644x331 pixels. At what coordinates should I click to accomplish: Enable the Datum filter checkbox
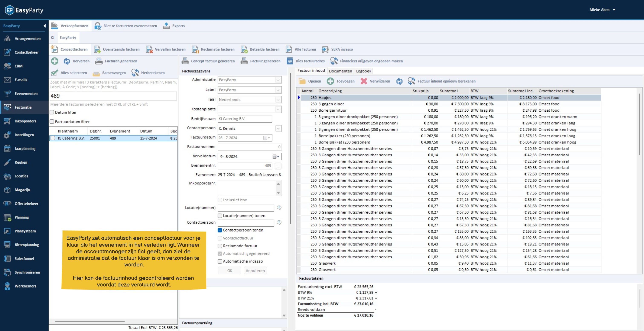click(52, 112)
